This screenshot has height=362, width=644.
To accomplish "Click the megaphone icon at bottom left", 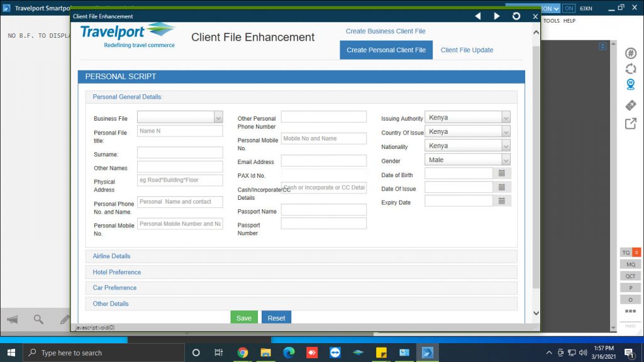I will (13, 319).
